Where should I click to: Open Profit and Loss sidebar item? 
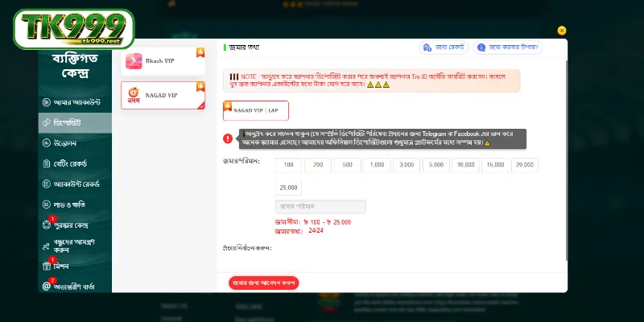coord(75,204)
